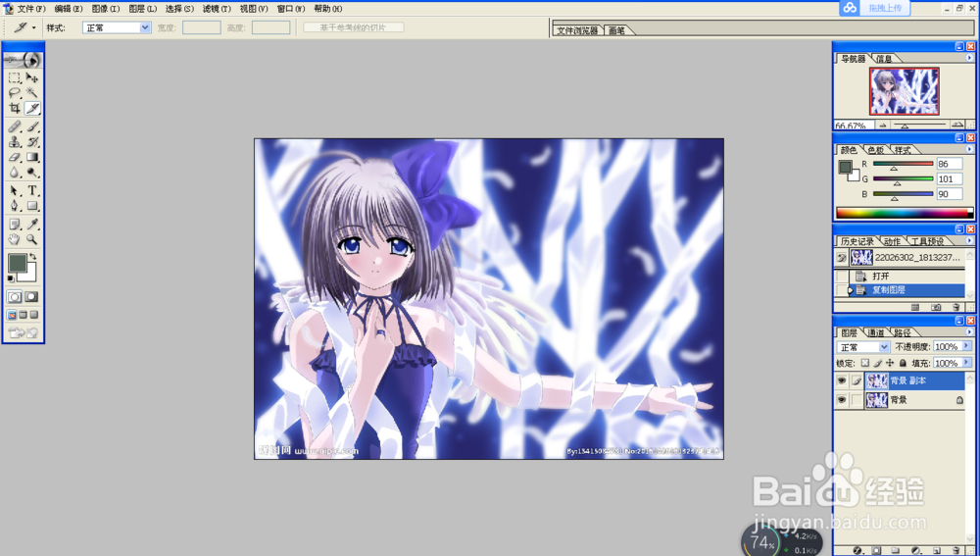Select the Zoom tool

click(32, 239)
